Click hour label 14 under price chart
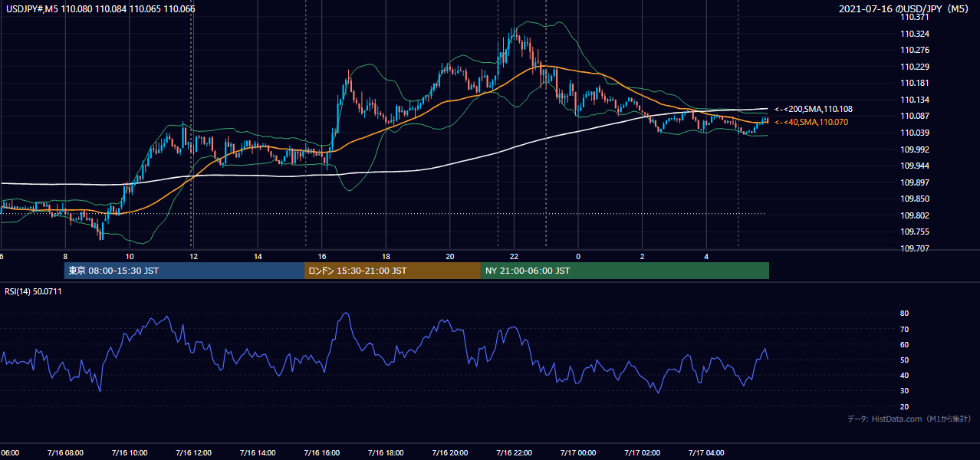This screenshot has width=980, height=460. [258, 257]
